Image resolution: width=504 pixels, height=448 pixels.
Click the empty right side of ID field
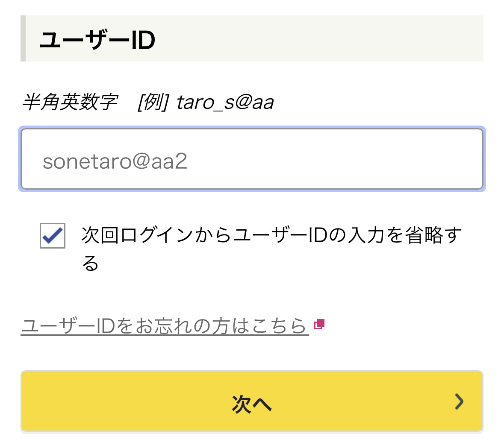(385, 159)
